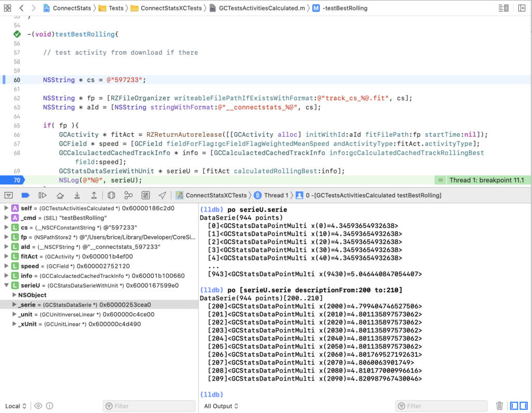This screenshot has height=413, width=532.
Task: Click the Simulate Location arrow icon
Action: [163, 195]
